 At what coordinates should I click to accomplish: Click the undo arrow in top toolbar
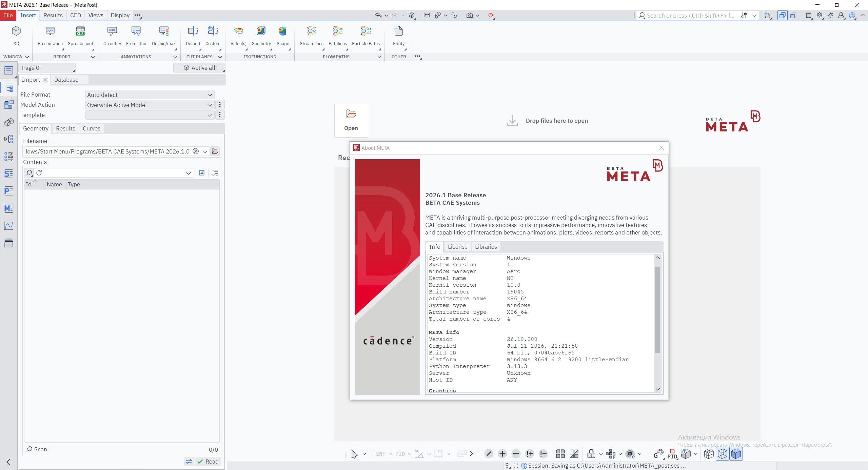click(x=378, y=15)
